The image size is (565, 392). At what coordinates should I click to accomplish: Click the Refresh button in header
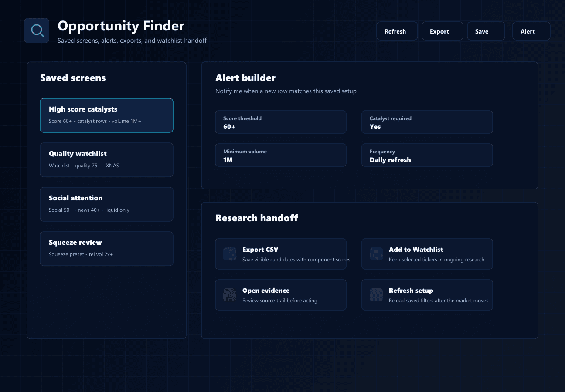click(x=397, y=31)
